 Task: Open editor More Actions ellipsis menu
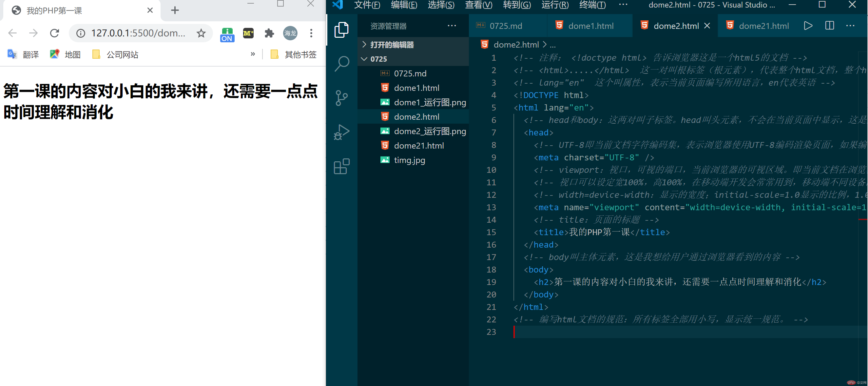coord(850,26)
